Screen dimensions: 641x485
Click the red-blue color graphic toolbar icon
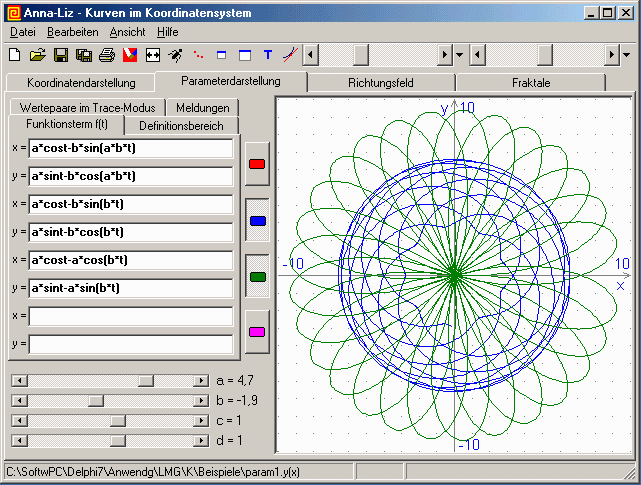129,54
